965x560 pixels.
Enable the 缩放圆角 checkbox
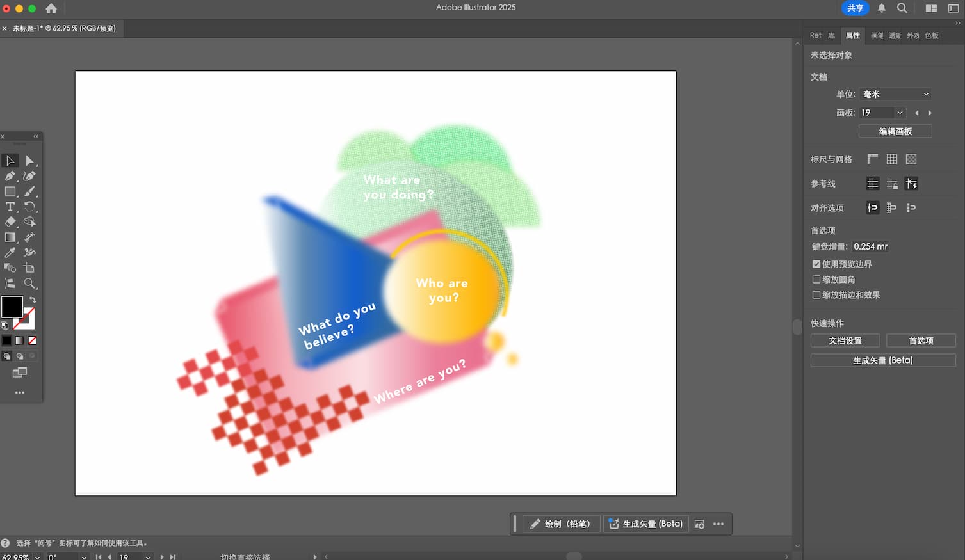(816, 279)
